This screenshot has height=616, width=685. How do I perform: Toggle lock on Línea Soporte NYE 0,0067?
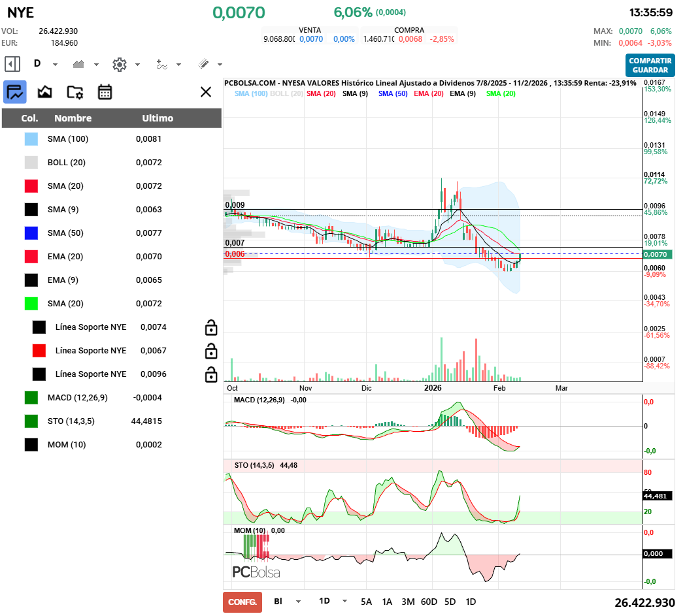[x=211, y=351]
